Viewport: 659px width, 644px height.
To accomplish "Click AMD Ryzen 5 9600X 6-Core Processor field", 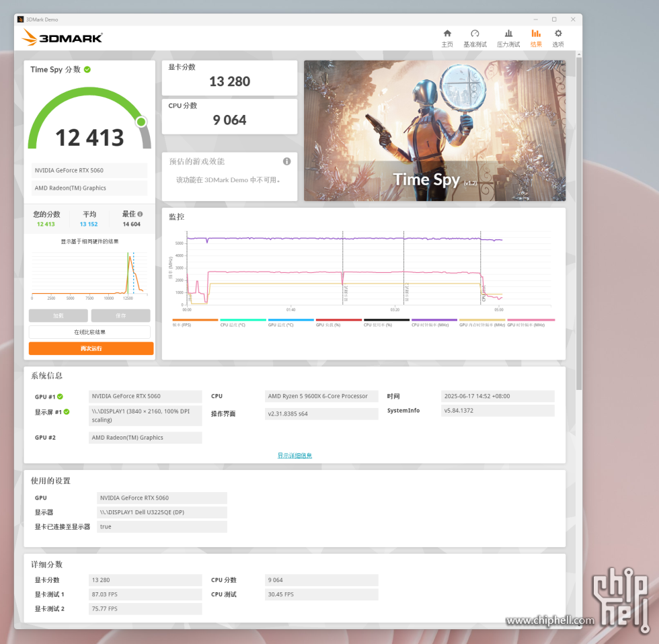I will point(321,396).
